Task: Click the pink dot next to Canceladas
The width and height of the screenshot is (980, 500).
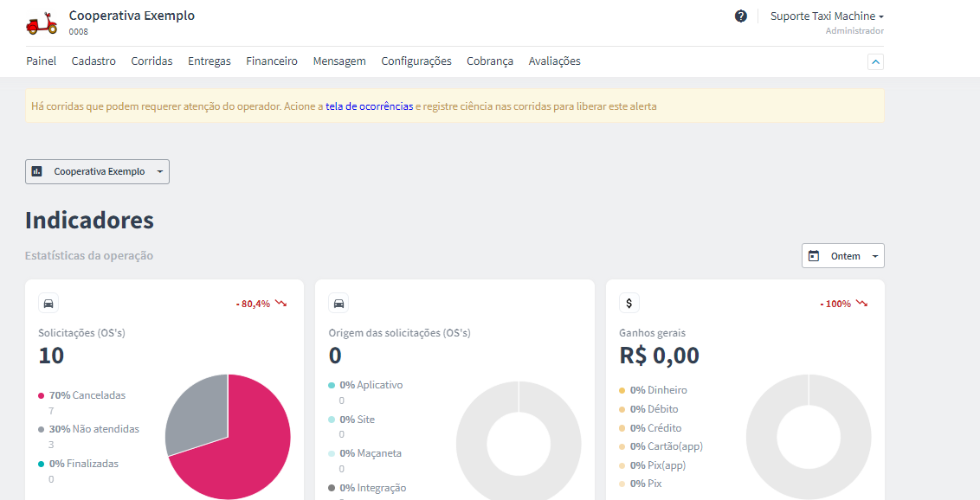Action: 42,395
